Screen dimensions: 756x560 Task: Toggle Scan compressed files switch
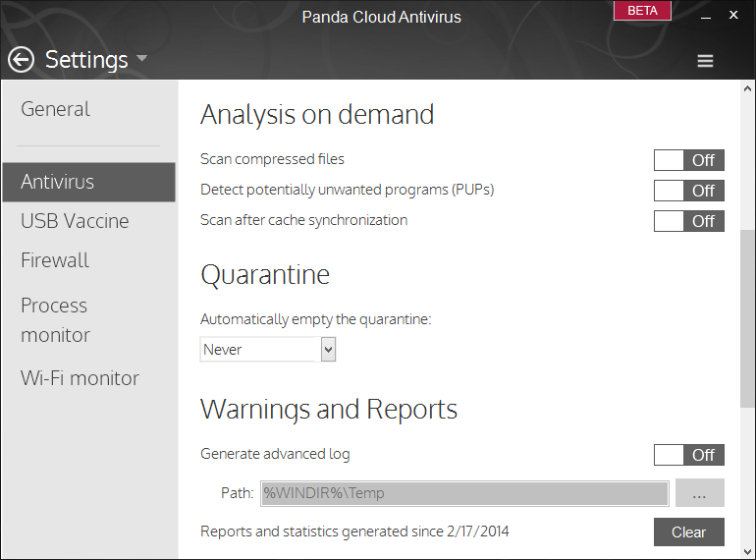coord(688,160)
